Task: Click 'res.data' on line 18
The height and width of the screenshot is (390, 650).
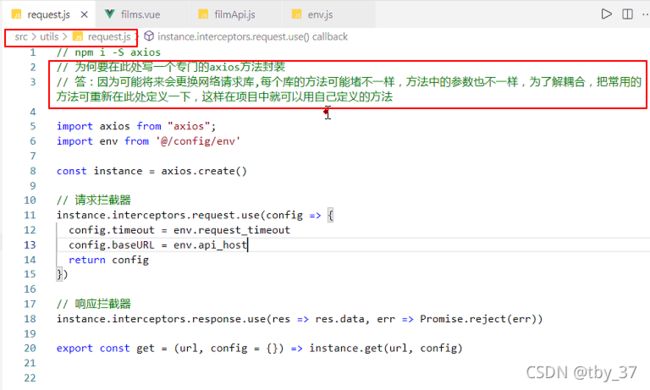Action: point(340,319)
